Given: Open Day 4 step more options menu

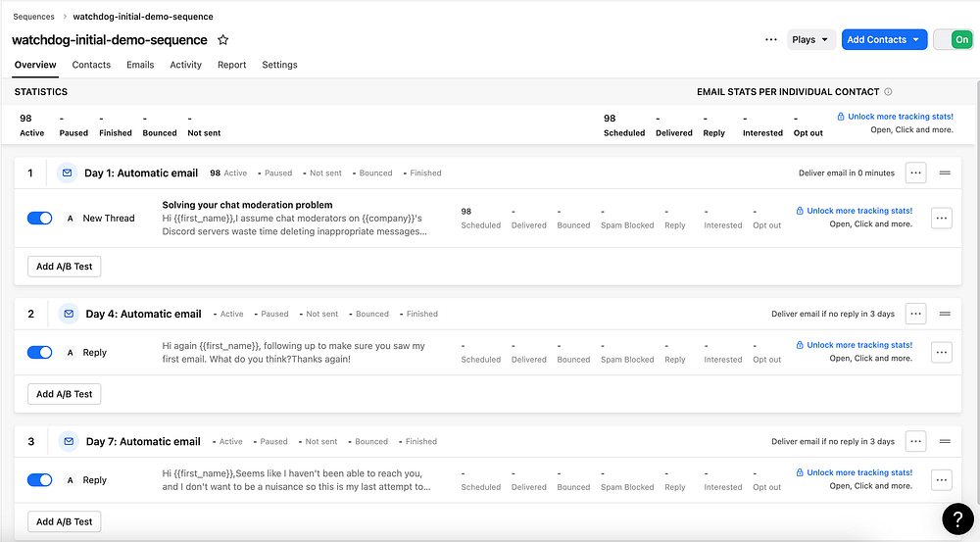Looking at the screenshot, I should (x=915, y=314).
